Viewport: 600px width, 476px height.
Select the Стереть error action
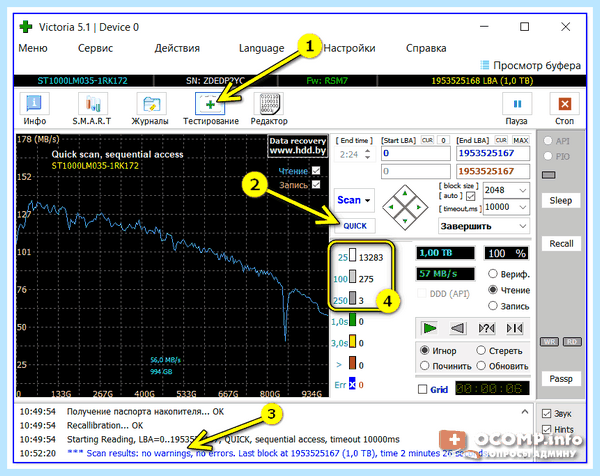click(481, 350)
